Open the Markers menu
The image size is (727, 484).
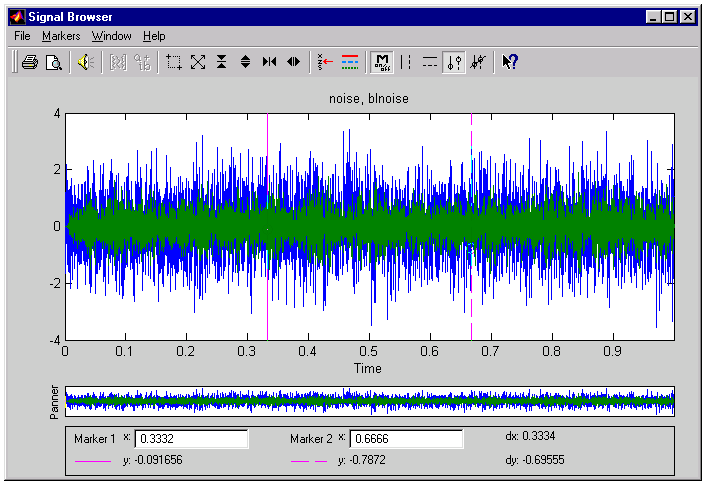(60, 36)
